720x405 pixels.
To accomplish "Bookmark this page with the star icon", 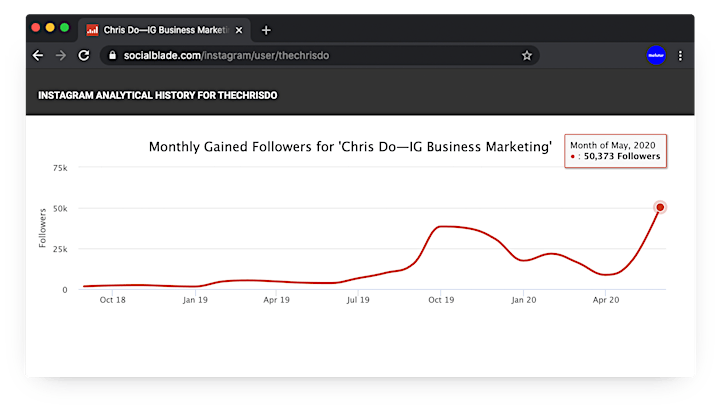I will tap(527, 56).
